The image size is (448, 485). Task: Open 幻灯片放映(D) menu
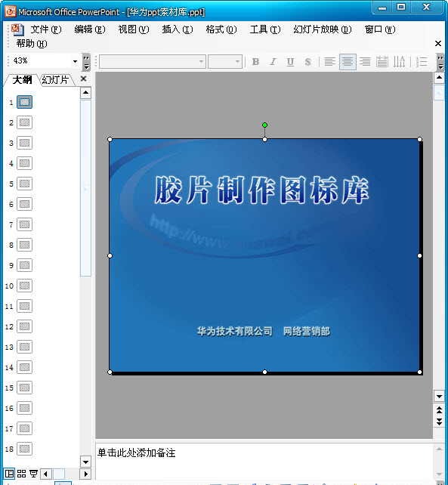(x=323, y=29)
